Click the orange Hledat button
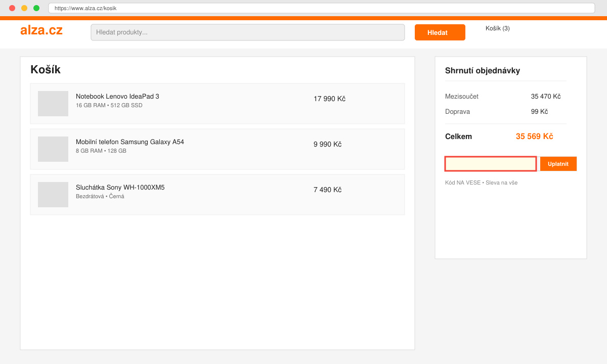 440,32
